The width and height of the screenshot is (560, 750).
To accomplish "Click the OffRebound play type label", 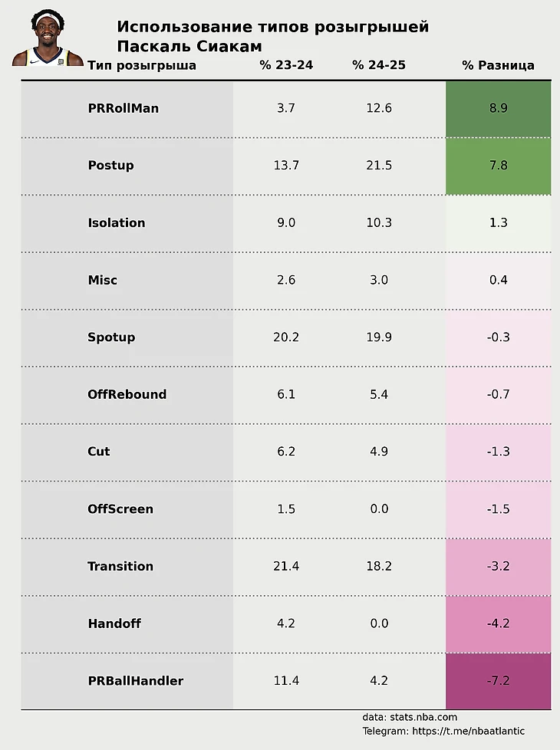I will point(127,394).
